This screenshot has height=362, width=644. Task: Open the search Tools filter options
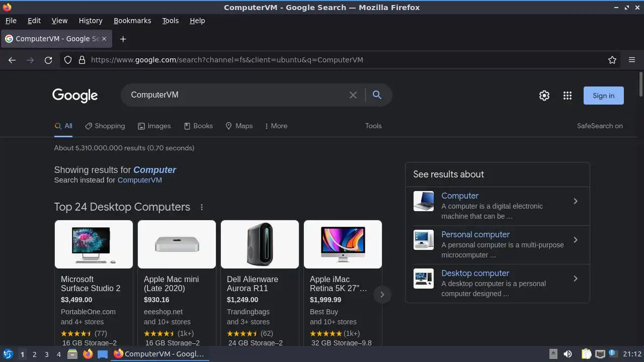tap(373, 126)
